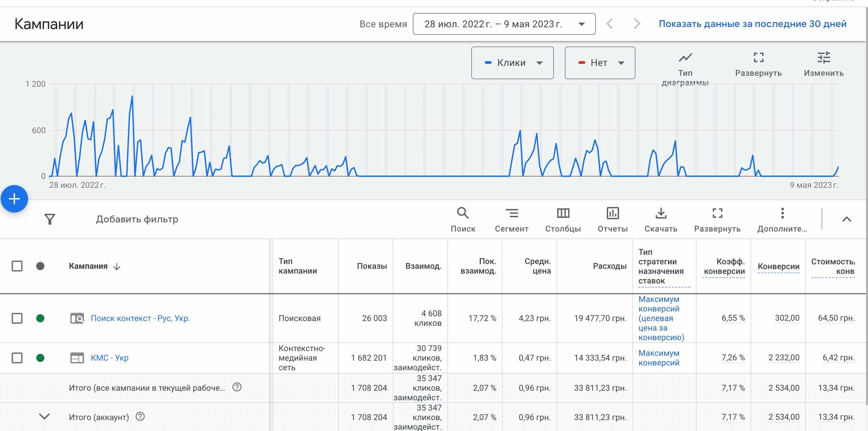Open the Максимум конверсий (целевая цена) strategy link
The image size is (868, 431).
[661, 318]
